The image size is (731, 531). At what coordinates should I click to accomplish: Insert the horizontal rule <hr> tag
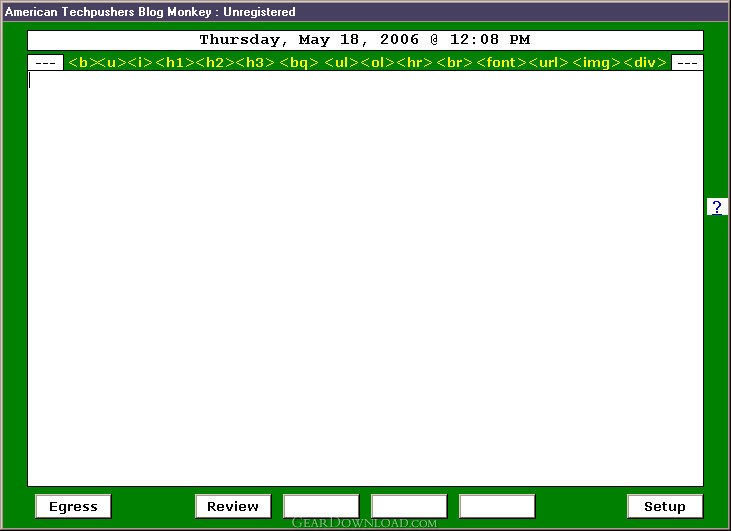[x=414, y=62]
